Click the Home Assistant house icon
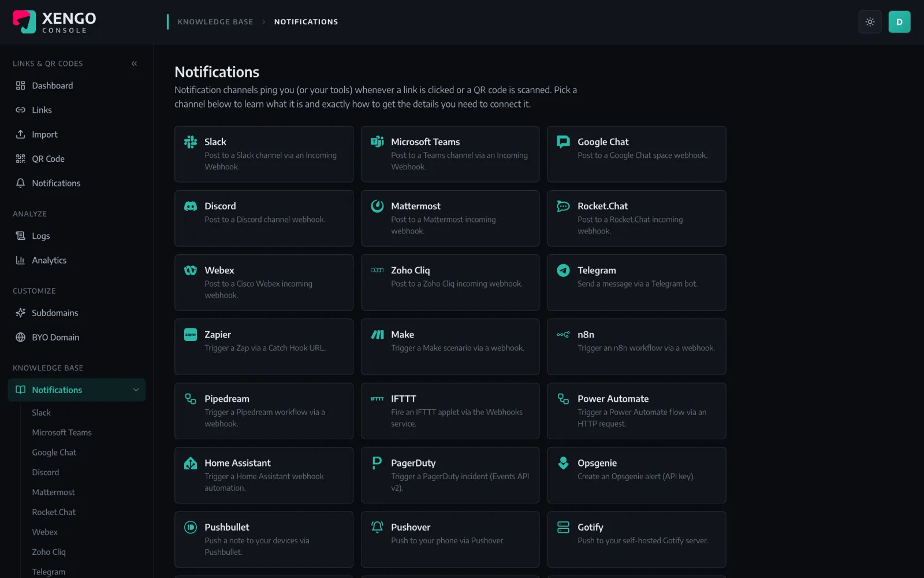This screenshot has width=924, height=578. click(x=191, y=463)
